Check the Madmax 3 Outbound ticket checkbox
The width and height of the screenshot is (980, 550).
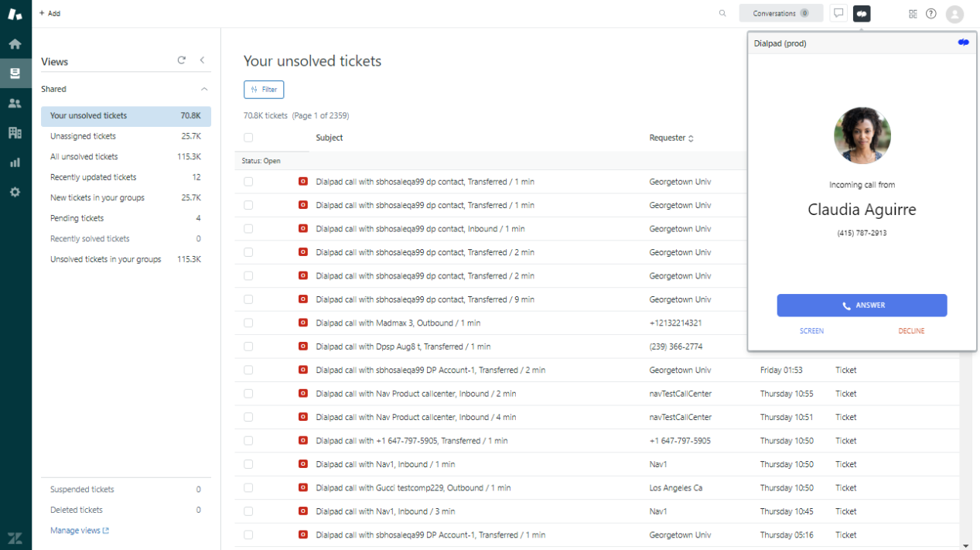[248, 323]
